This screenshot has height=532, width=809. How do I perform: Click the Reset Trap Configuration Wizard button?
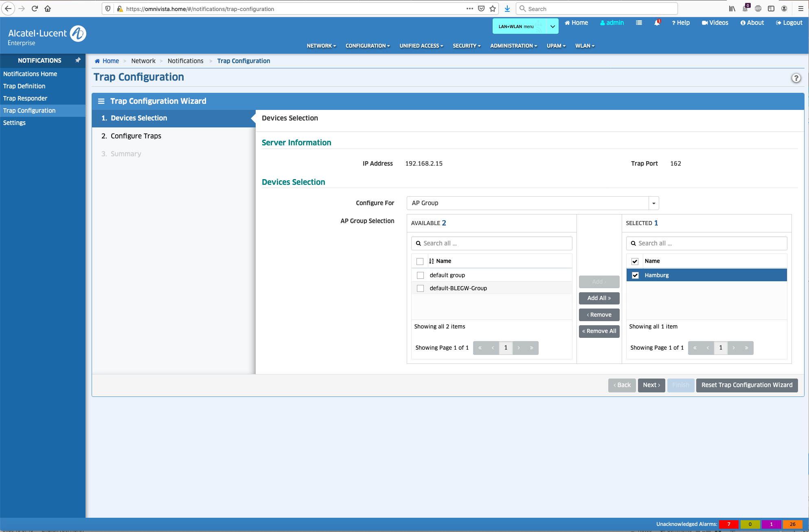pyautogui.click(x=746, y=384)
